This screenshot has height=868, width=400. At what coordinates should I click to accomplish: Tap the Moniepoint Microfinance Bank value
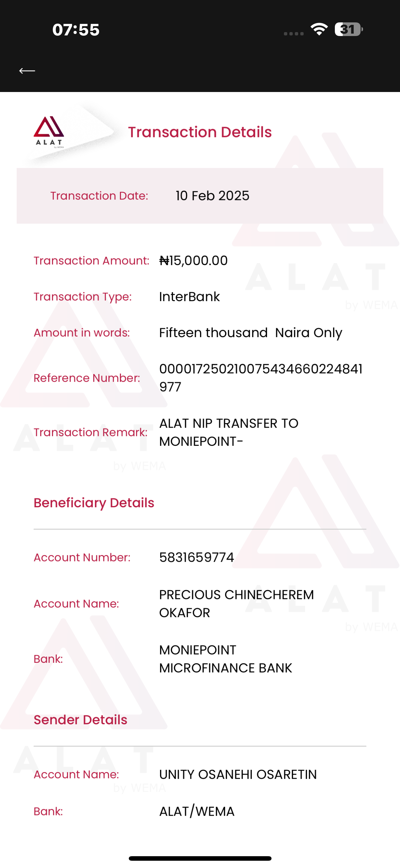(225, 659)
